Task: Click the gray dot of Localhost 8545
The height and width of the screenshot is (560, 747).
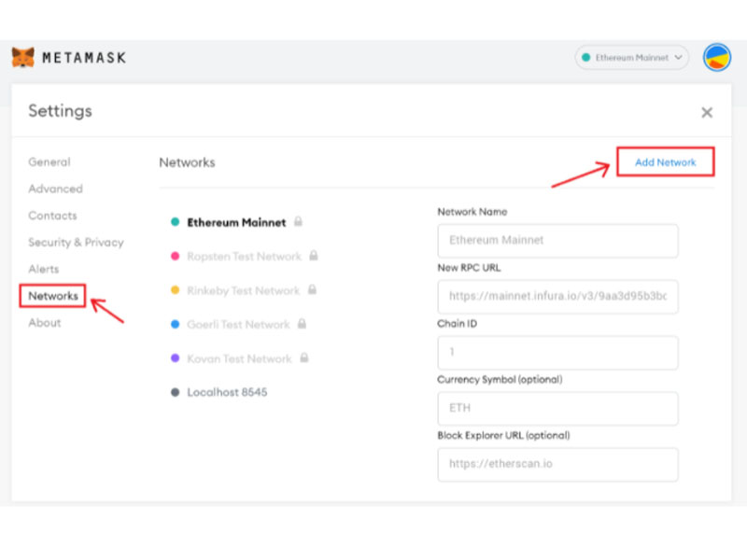Action: pyautogui.click(x=175, y=392)
